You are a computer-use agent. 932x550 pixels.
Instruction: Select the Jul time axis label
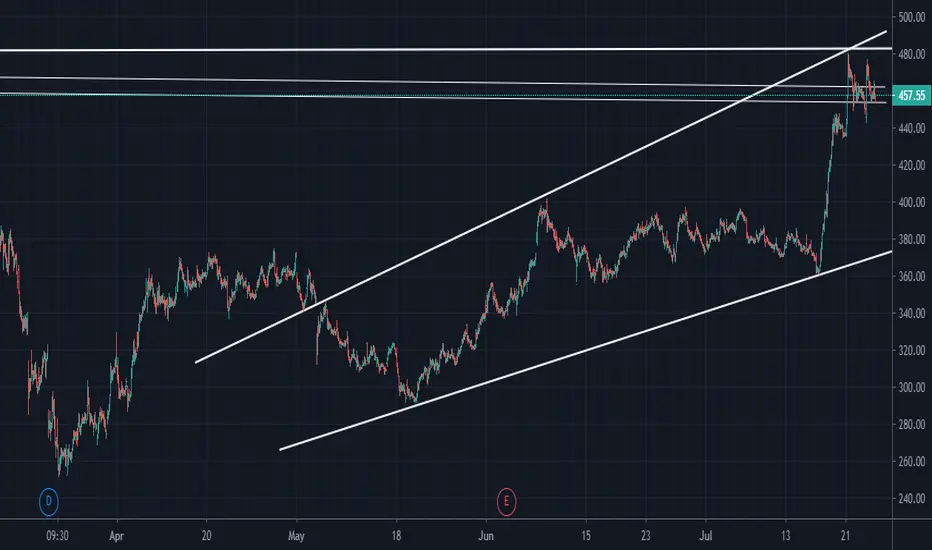coord(706,536)
